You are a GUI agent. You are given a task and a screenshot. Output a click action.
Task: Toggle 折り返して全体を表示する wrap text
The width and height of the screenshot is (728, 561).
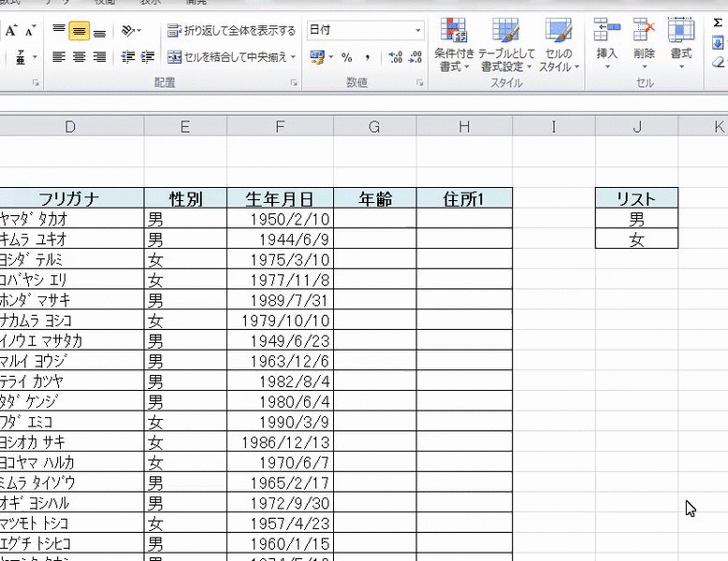pos(231,31)
